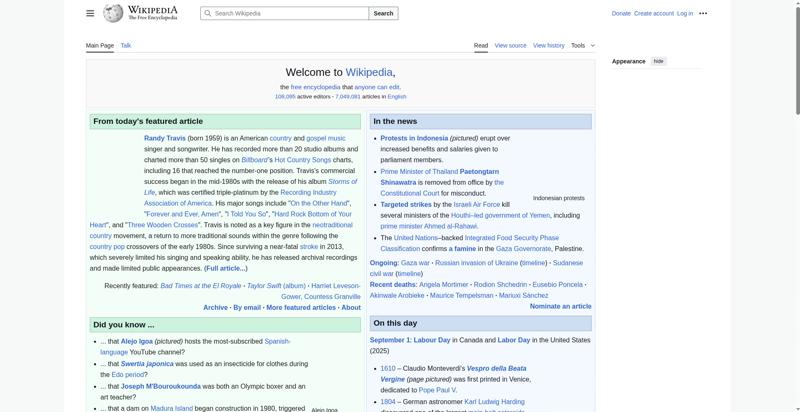Open the Wikipedia link in welcome heading
800x412 pixels.
pos(369,72)
